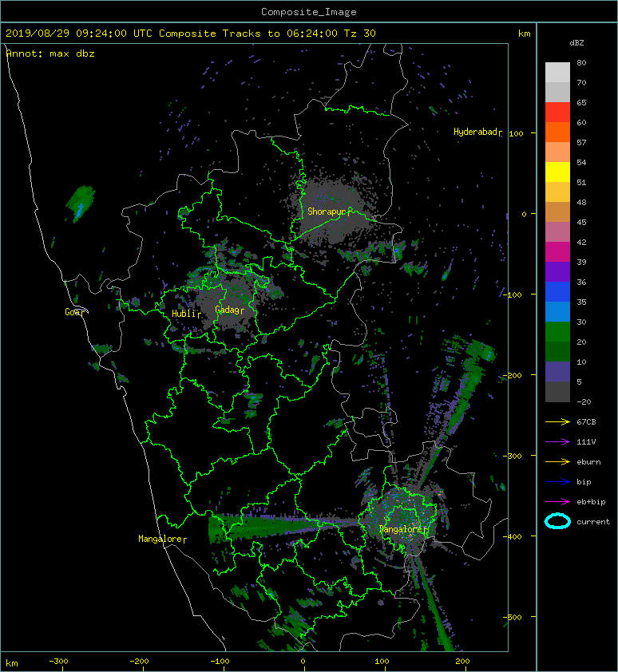The width and height of the screenshot is (618, 672).
Task: Select the purple swatch between 39 and 36
Action: coord(557,271)
